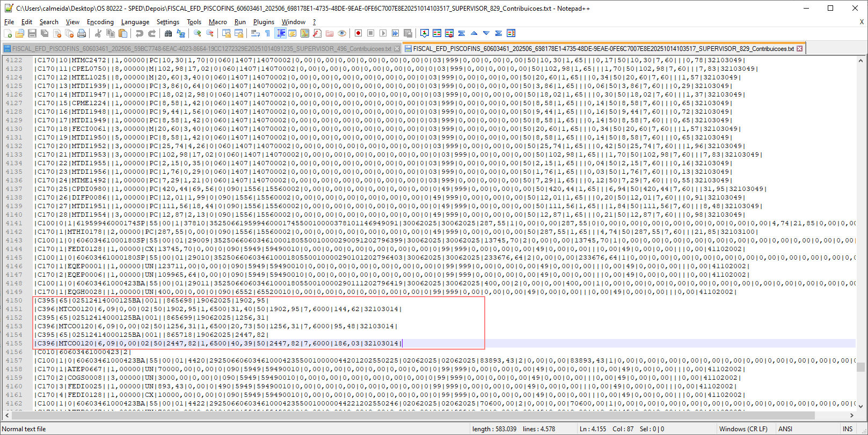Click the Print toolbar icon

click(x=82, y=33)
